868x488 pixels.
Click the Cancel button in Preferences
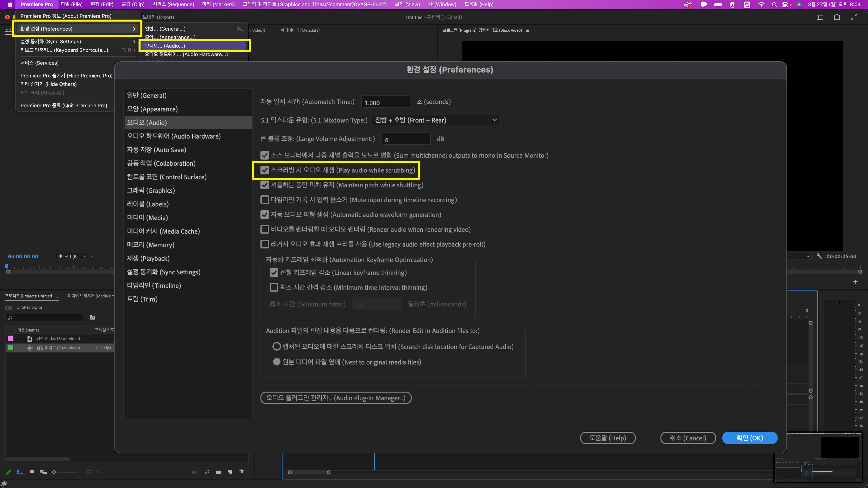(x=688, y=438)
